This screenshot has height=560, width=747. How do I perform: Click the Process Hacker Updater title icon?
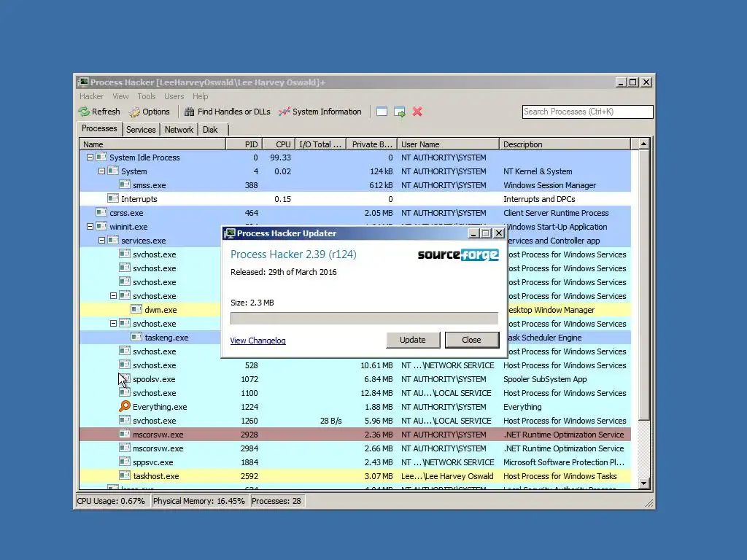pyautogui.click(x=230, y=233)
